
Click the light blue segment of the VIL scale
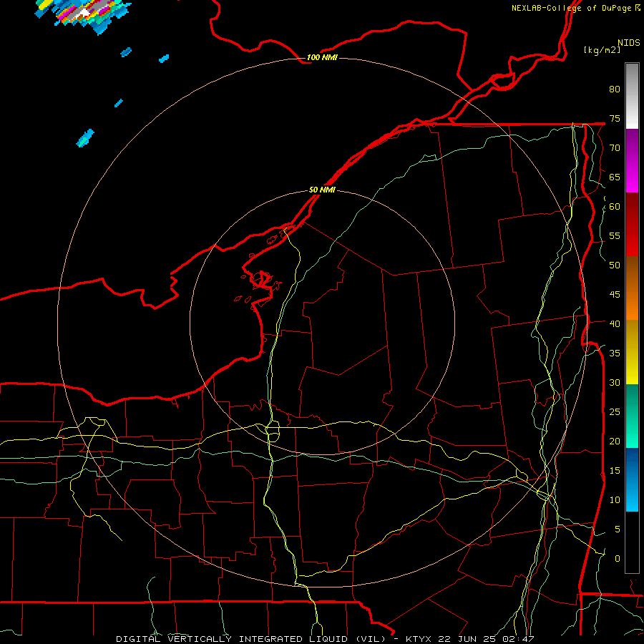(632, 495)
